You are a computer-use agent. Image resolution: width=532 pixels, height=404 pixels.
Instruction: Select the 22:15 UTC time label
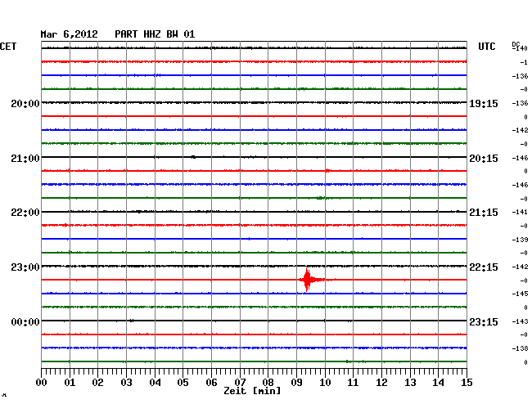click(483, 267)
